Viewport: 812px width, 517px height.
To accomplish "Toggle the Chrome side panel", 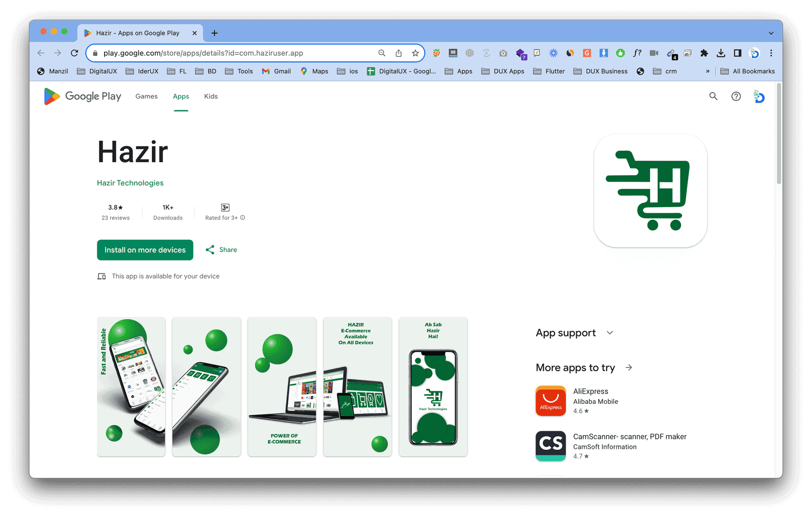I will (737, 53).
